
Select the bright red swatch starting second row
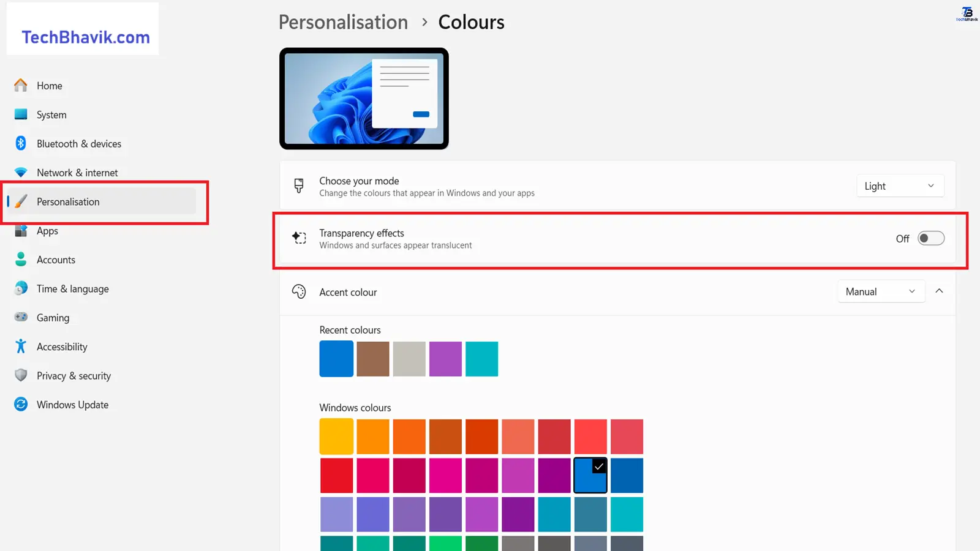pos(336,475)
